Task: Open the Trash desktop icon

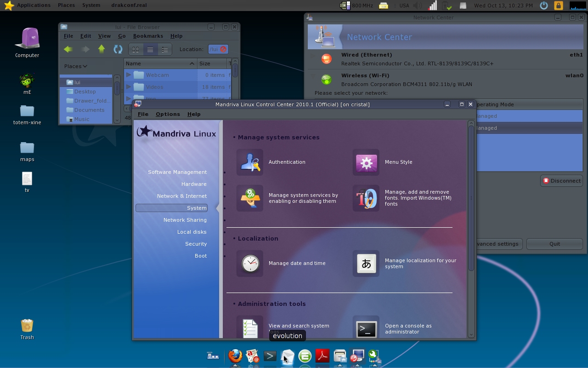Action: tap(27, 329)
